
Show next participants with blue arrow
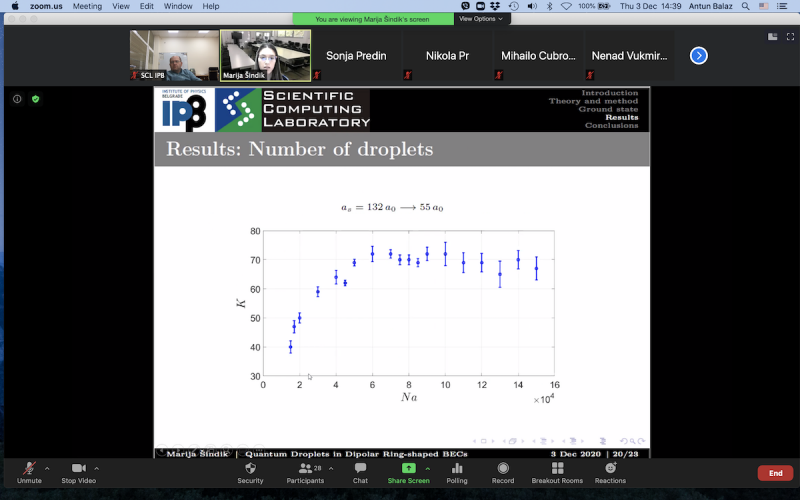click(698, 56)
